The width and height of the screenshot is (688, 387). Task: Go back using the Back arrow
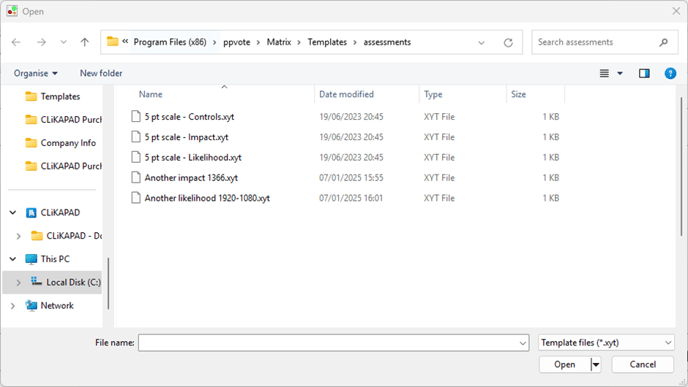click(x=16, y=42)
